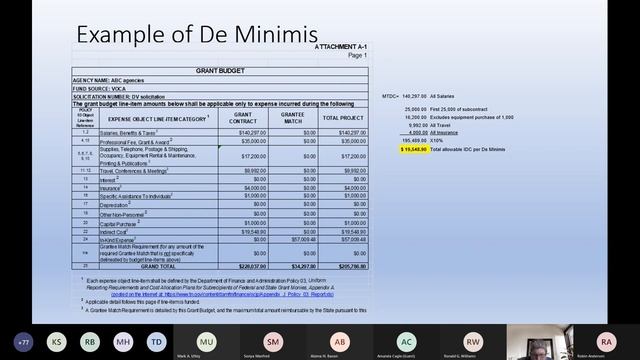Image resolution: width=640 pixels, height=360 pixels.
Task: Click 'All Salaries' MTDC note
Action: [442, 96]
